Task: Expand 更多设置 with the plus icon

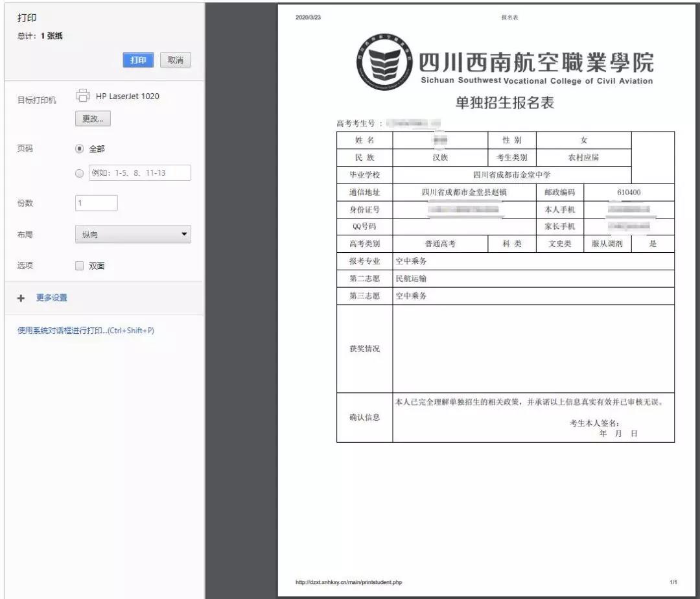Action: [x=21, y=298]
